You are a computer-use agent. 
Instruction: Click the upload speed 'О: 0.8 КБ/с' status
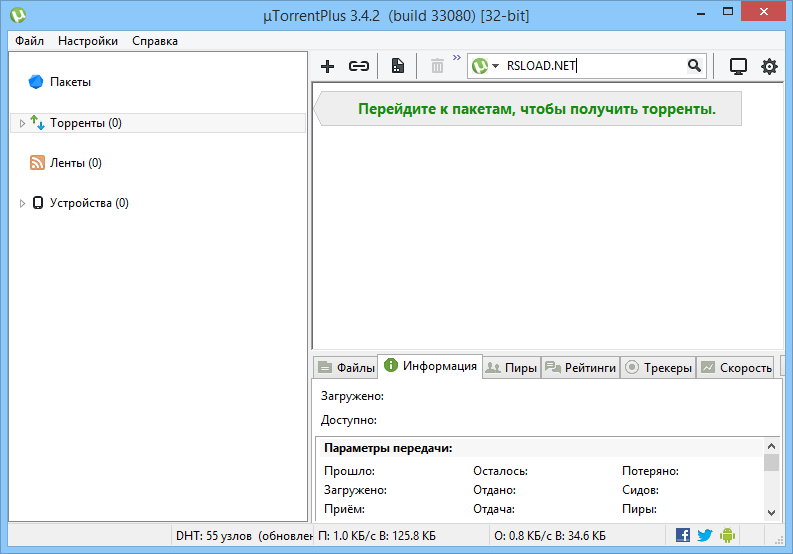pos(550,536)
